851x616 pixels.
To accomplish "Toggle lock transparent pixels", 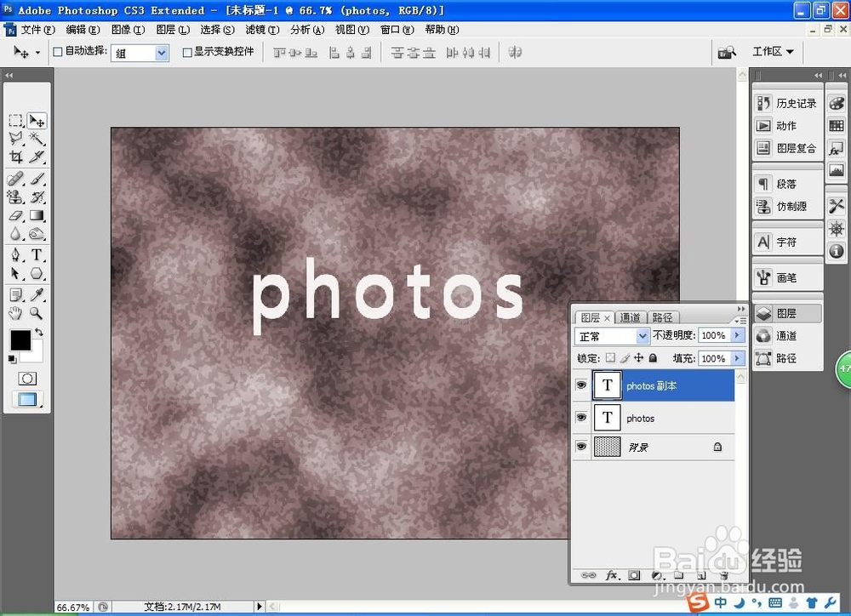I will tap(610, 357).
